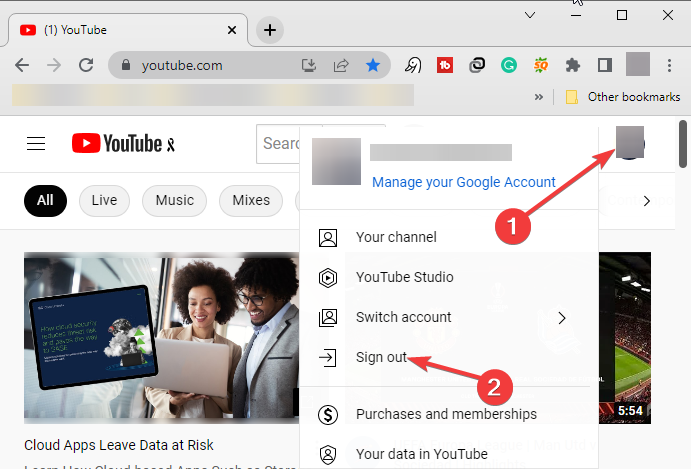Click the Switch account icon
This screenshot has width=691, height=469.
328,317
